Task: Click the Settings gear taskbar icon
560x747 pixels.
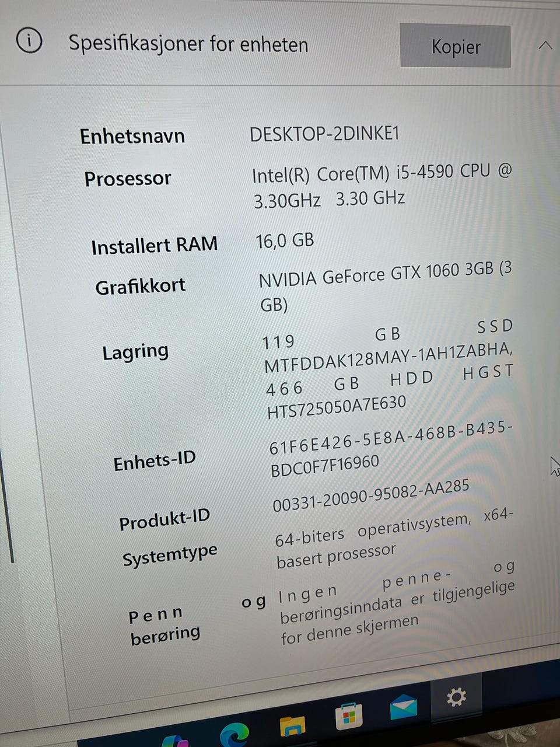Action: click(x=456, y=697)
